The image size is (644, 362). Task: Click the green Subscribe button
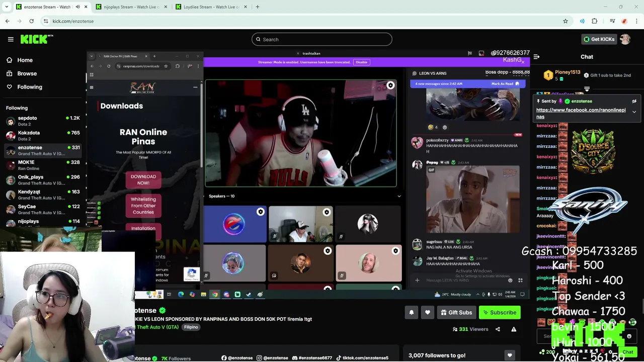coord(500,312)
